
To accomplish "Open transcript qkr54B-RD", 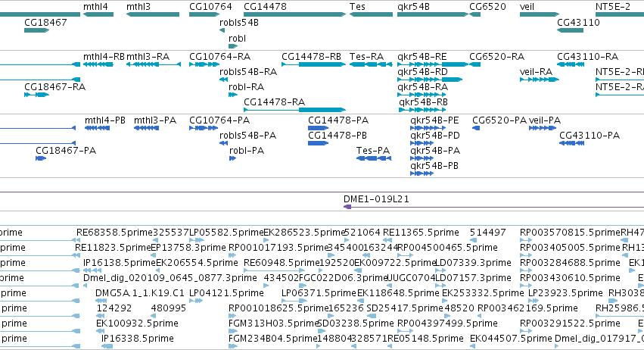I will point(422,72).
